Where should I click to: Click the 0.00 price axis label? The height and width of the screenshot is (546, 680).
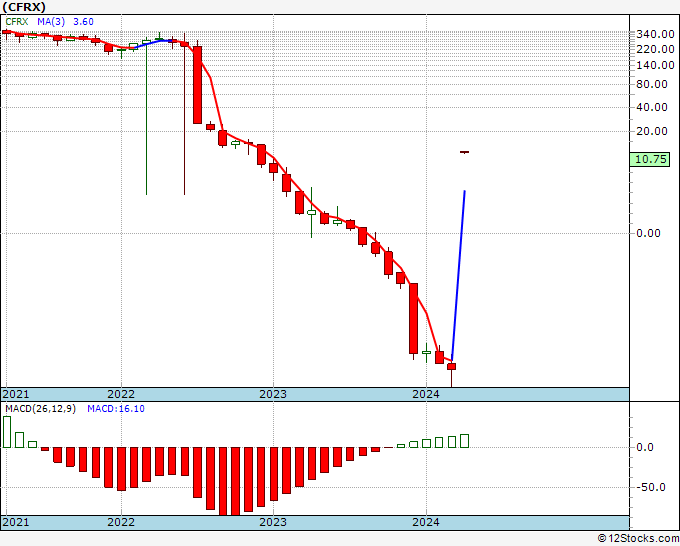coord(648,233)
